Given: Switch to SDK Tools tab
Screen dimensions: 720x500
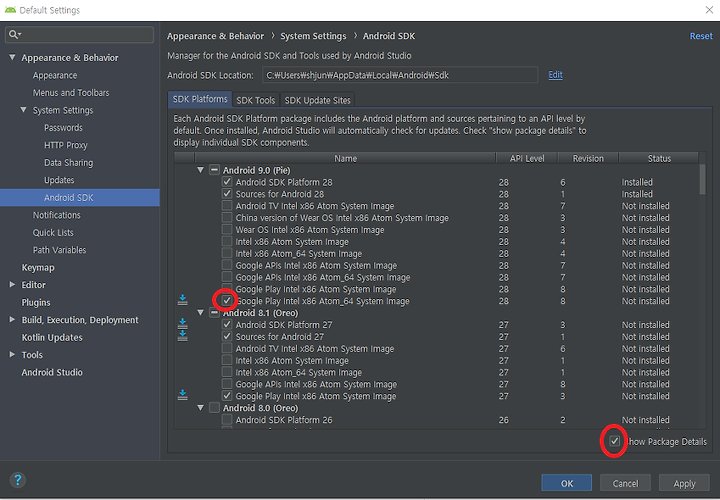Looking at the screenshot, I should [256, 100].
